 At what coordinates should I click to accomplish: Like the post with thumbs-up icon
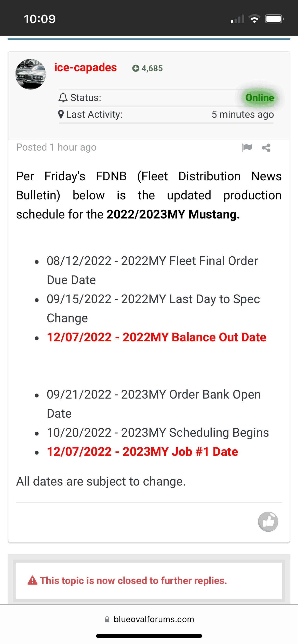tap(268, 522)
